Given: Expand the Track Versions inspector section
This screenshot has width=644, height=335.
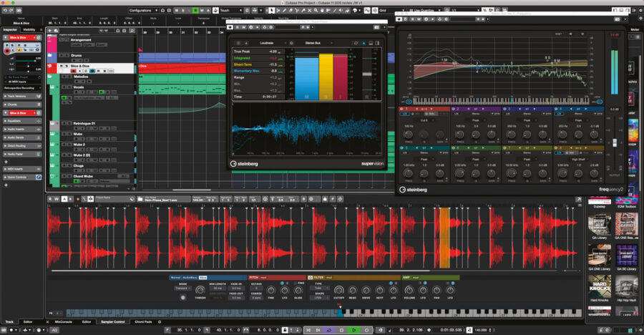Looking at the screenshot, I should click(22, 96).
